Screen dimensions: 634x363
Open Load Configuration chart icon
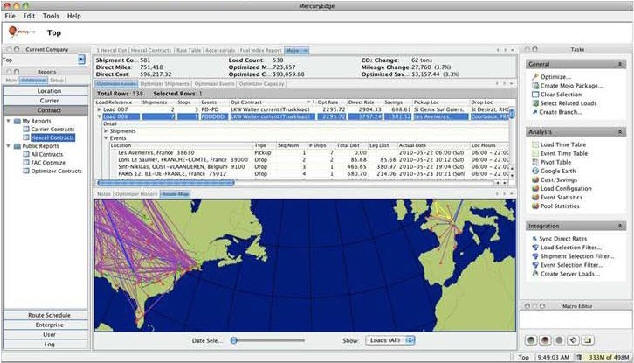coord(535,188)
